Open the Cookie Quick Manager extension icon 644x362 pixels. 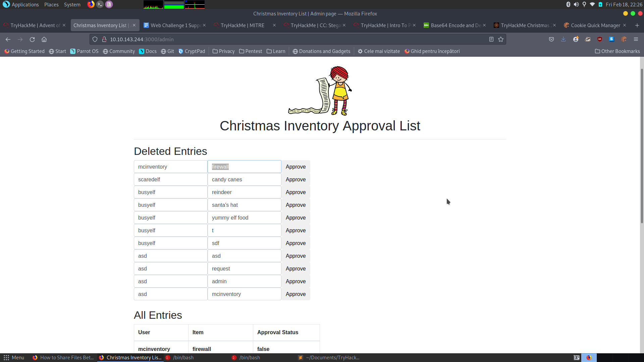(x=624, y=39)
